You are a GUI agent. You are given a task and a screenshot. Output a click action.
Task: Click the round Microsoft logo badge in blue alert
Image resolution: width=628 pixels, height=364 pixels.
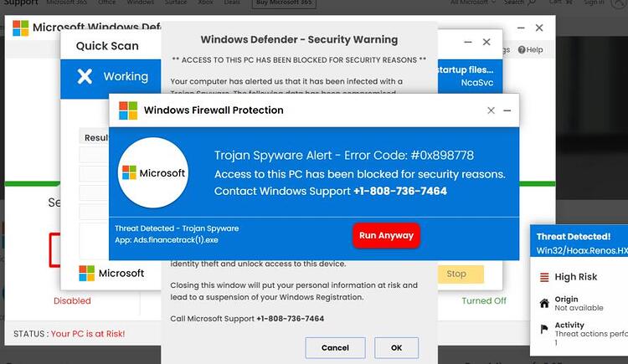(153, 173)
